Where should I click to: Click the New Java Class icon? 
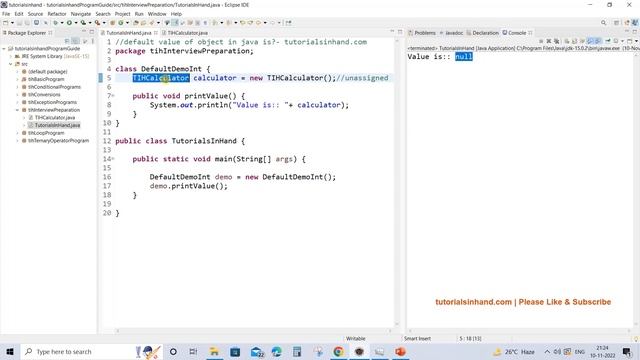[x=121, y=23]
